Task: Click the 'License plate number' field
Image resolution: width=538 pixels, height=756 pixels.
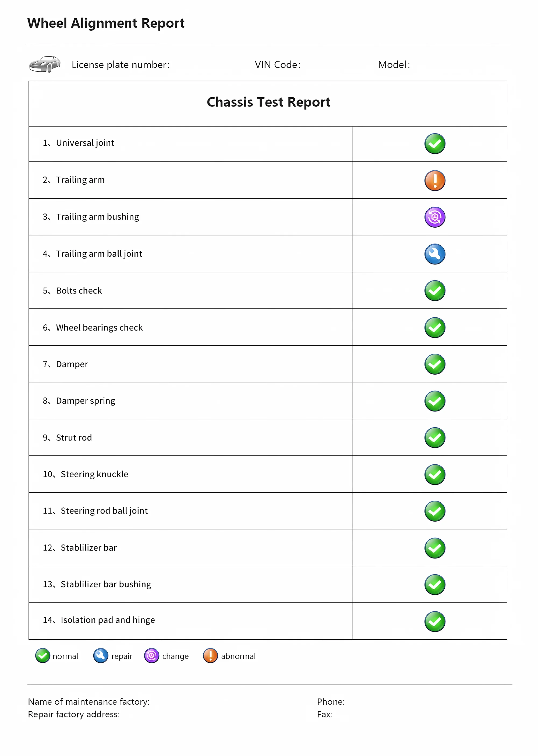Action: [121, 65]
